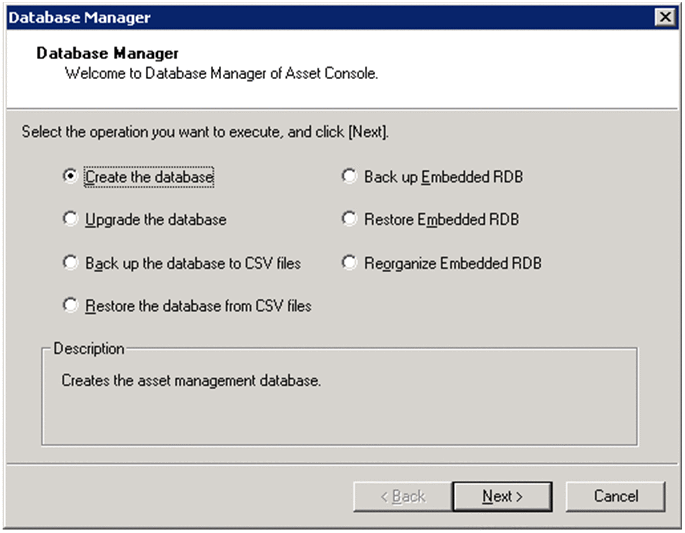The image size is (685, 533).
Task: Click the radio circle beside Reorganize Embedded RDB
Action: [x=349, y=263]
